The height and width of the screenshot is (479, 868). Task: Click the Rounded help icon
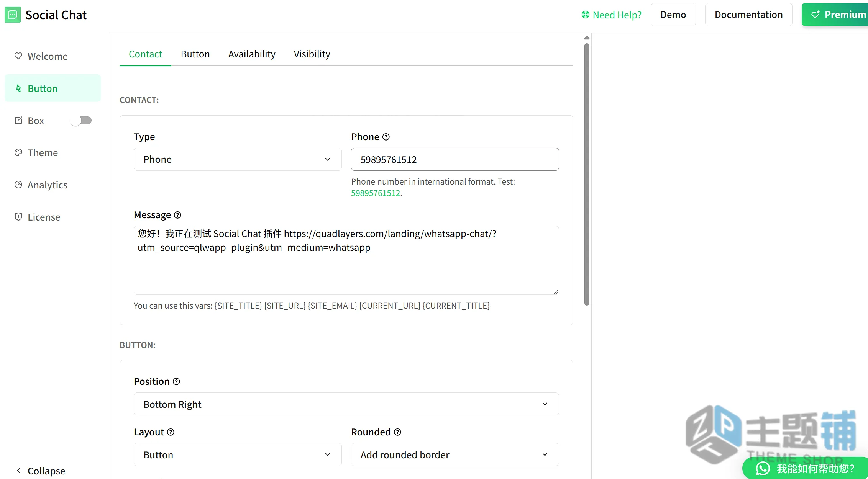398,432
